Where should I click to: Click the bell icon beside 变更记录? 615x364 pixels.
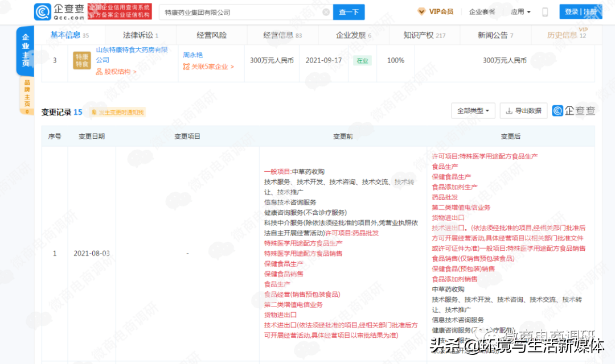click(94, 113)
